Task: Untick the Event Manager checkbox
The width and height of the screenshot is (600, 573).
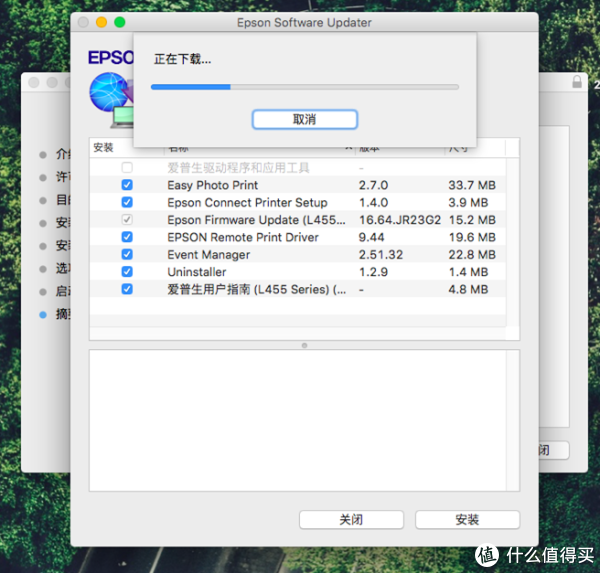Action: (127, 254)
